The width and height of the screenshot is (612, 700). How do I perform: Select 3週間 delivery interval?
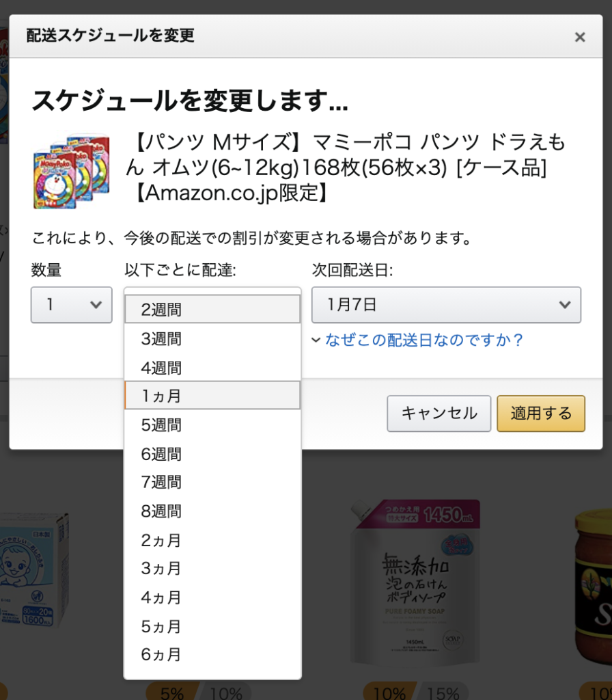pyautogui.click(x=212, y=338)
